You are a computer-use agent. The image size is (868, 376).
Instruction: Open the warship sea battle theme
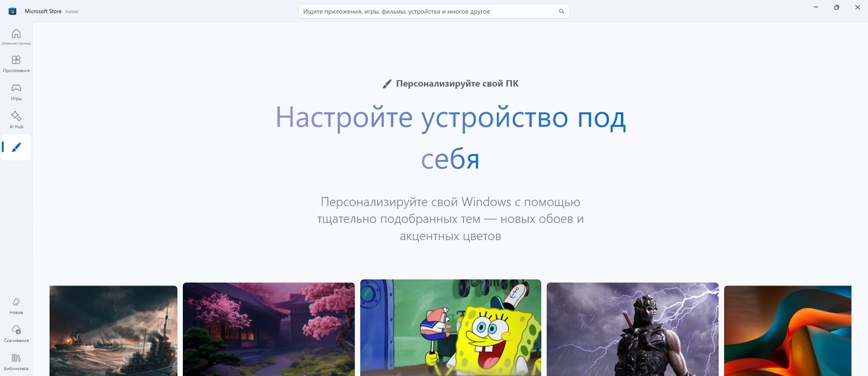coord(114,330)
